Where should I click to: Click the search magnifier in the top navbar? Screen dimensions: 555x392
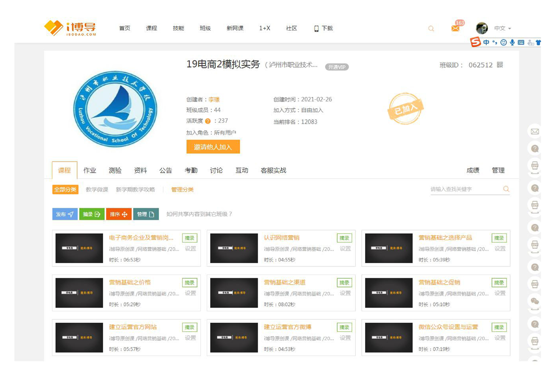[x=431, y=29]
